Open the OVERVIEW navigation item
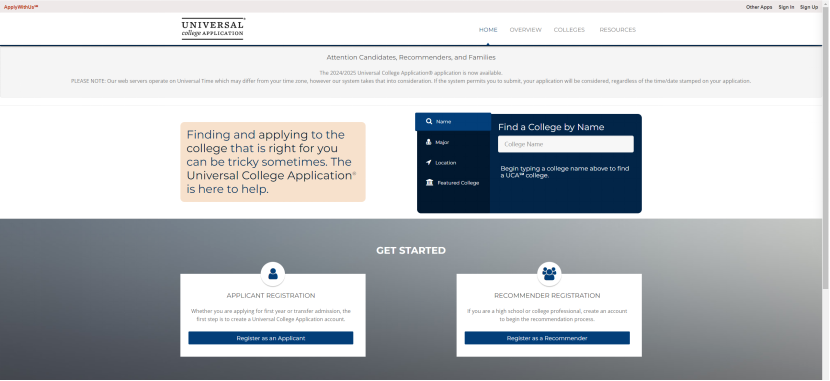The width and height of the screenshot is (830, 381). tap(526, 30)
